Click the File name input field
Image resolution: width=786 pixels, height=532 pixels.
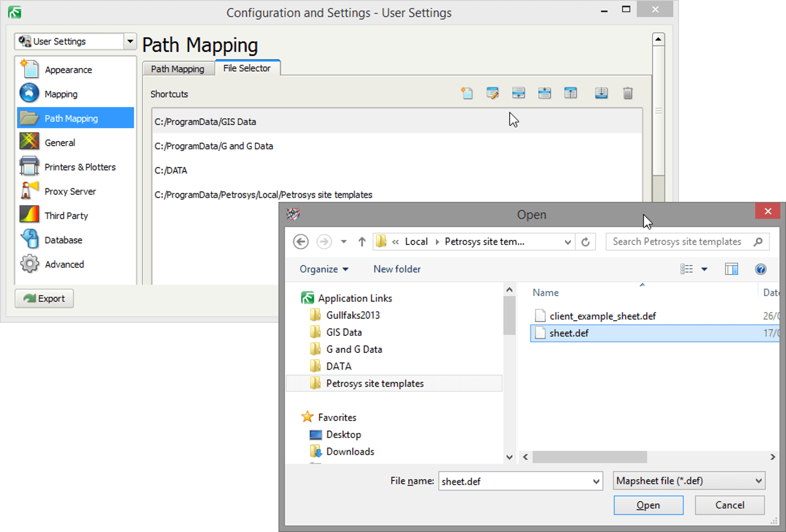(x=515, y=482)
